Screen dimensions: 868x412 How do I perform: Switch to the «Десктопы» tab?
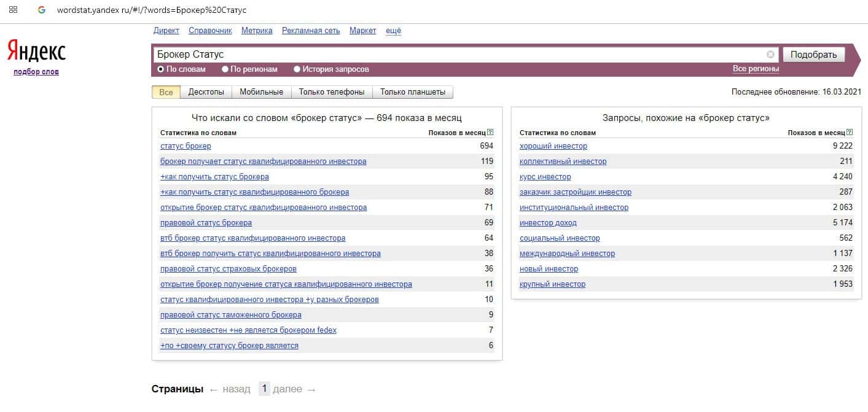pos(206,92)
